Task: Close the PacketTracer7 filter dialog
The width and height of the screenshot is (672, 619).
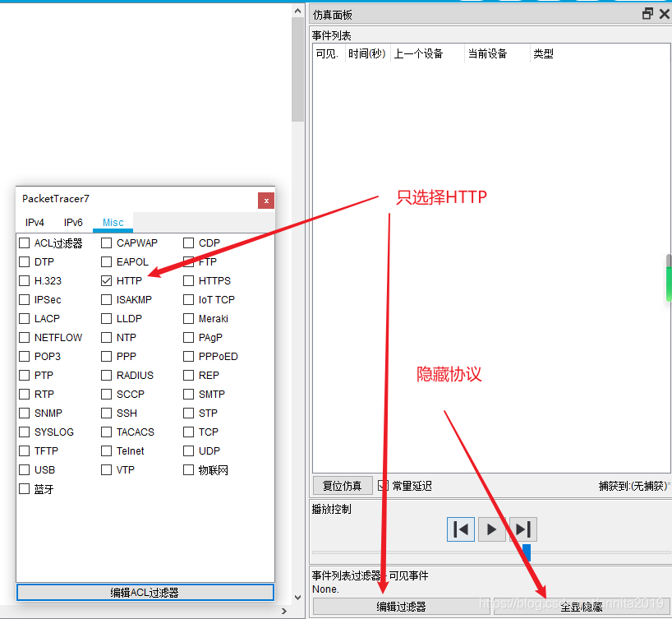Action: tap(266, 201)
